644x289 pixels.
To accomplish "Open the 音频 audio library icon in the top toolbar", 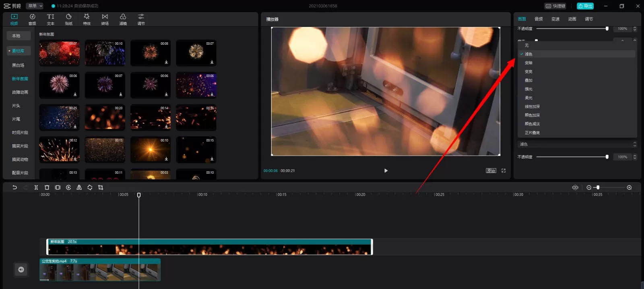I will click(x=32, y=19).
